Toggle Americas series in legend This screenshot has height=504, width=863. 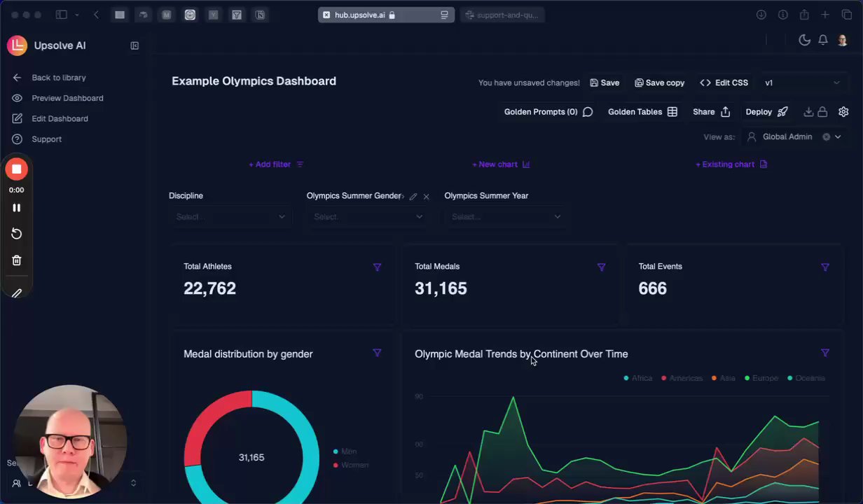[x=682, y=378]
